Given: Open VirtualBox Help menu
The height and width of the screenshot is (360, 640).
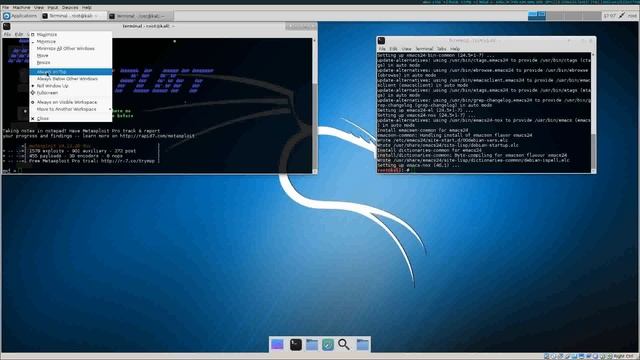Looking at the screenshot, I should (87, 7).
